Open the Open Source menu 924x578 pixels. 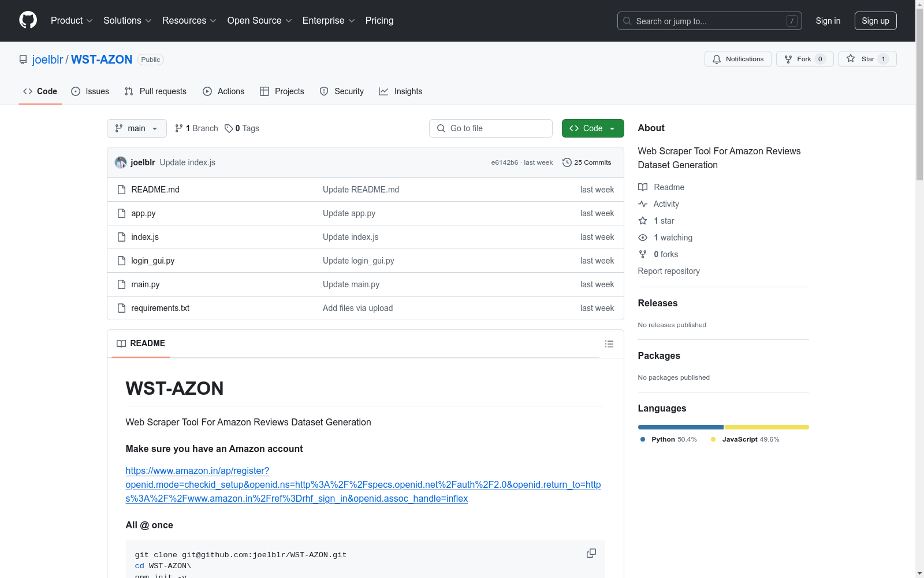[x=259, y=20]
